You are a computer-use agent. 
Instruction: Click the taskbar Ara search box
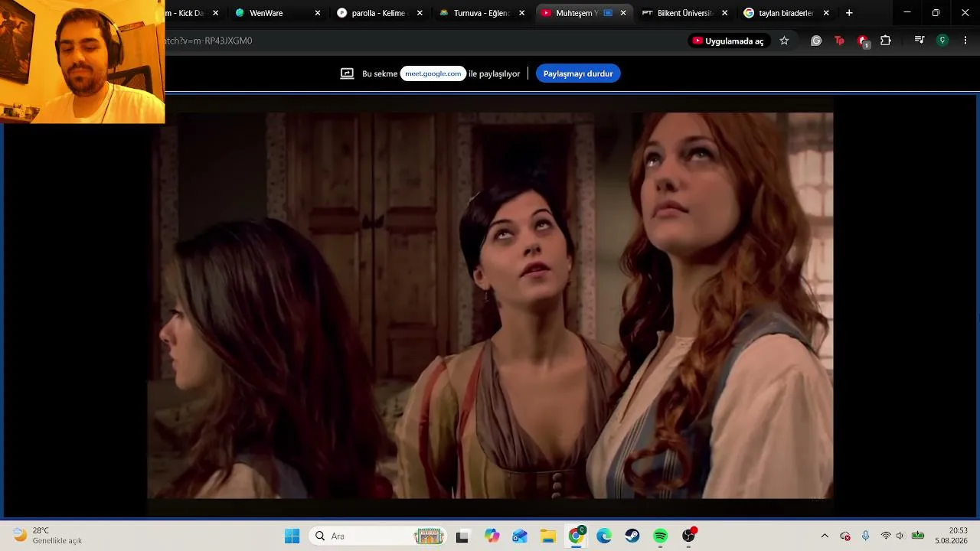[x=377, y=536]
